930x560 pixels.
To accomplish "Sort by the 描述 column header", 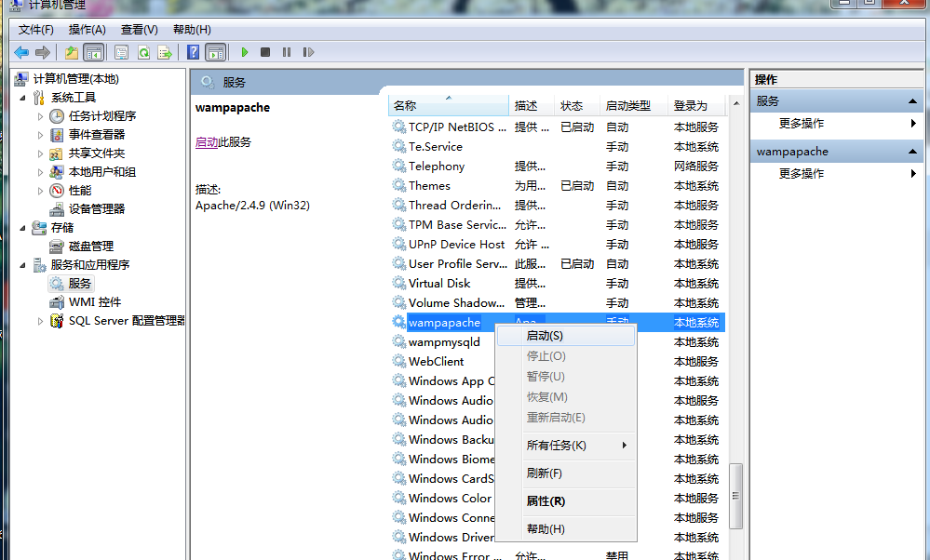I will [532, 105].
